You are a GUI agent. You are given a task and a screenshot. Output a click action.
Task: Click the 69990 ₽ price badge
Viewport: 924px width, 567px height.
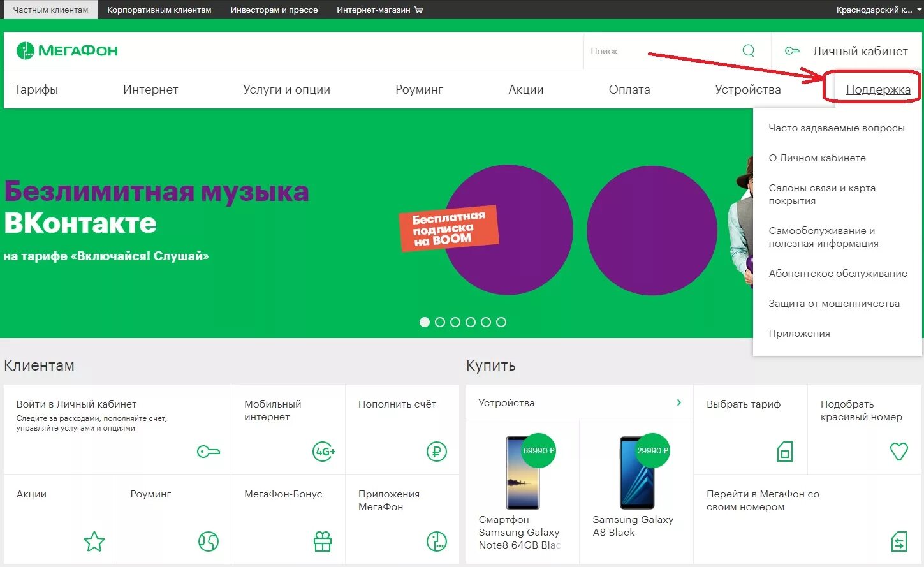(x=539, y=450)
